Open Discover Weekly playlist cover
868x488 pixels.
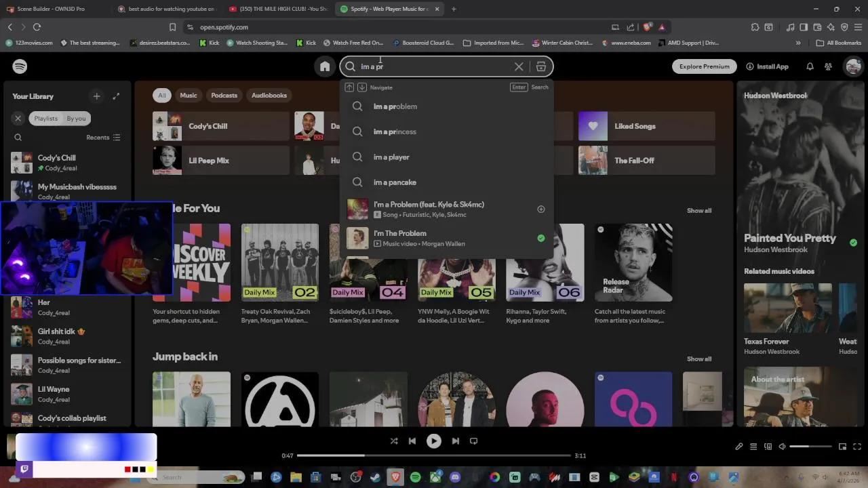click(x=201, y=263)
